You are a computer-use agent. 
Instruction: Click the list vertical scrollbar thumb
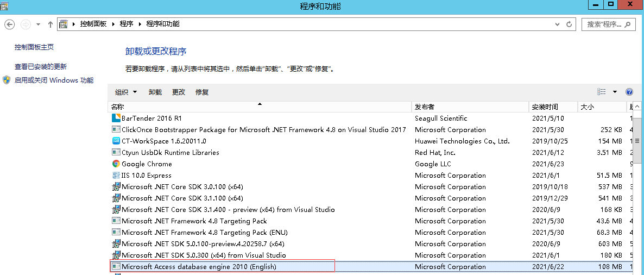coord(637,141)
